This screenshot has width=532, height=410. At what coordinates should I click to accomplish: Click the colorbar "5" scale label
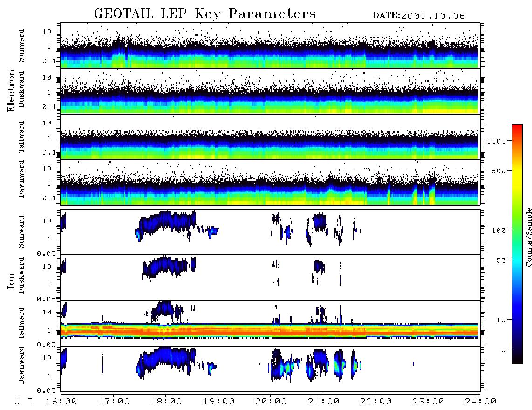coord(504,349)
